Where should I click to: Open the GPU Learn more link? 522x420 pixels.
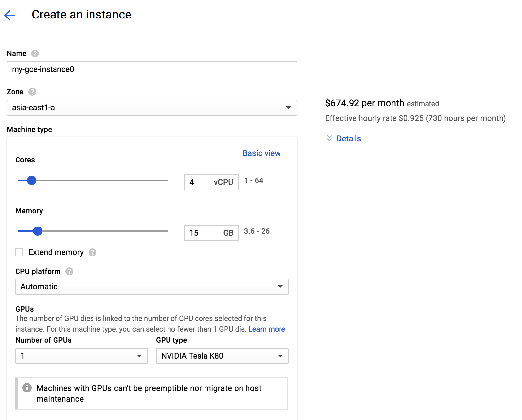click(267, 329)
